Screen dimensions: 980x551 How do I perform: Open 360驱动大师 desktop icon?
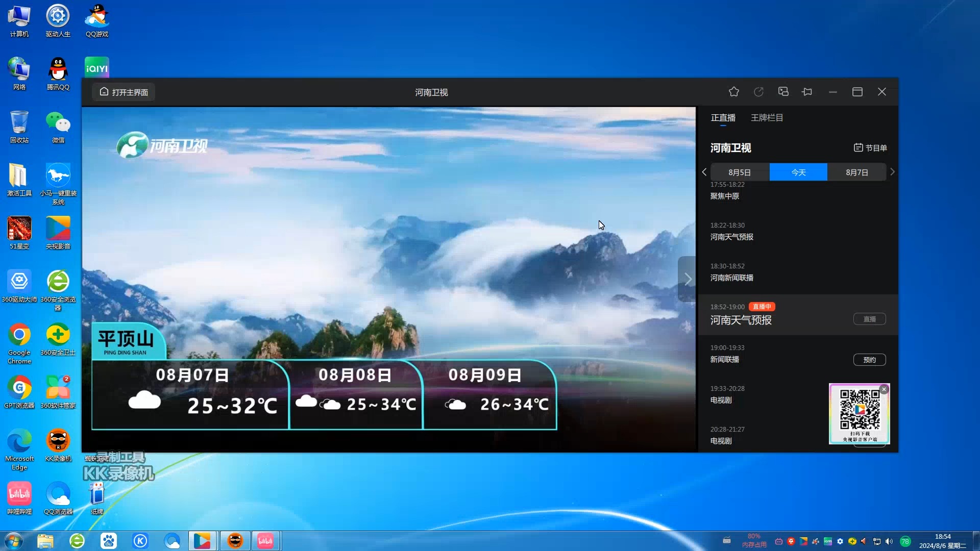[x=19, y=287]
